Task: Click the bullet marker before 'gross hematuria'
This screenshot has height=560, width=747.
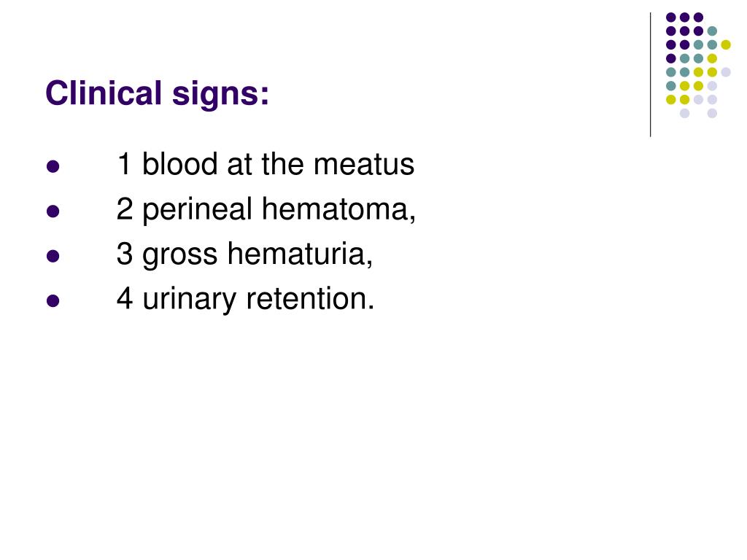Action: 53,256
